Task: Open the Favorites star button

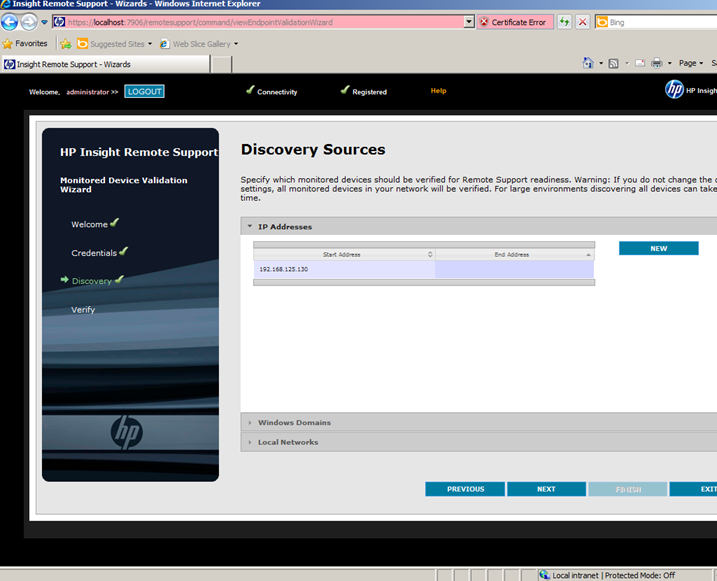Action: coord(25,44)
